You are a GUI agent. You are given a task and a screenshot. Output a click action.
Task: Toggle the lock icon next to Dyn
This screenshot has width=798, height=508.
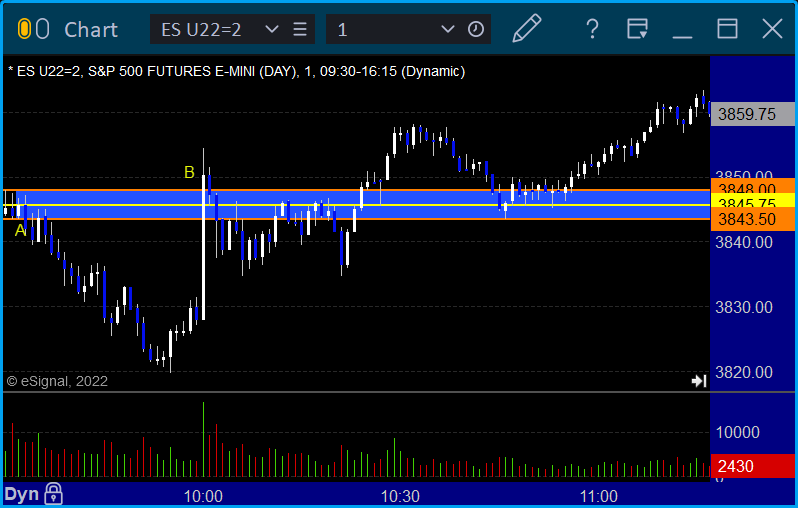pos(53,493)
